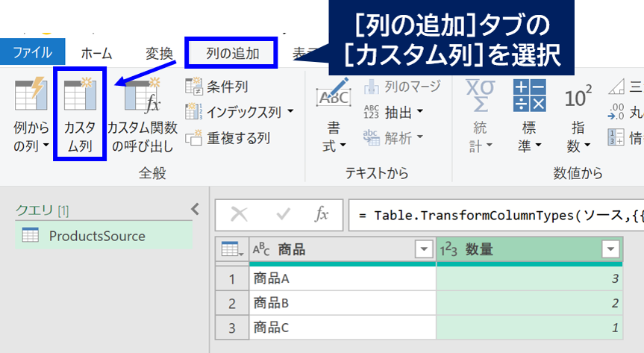Open the 数量 column filter dropdown
This screenshot has height=353, width=644.
(610, 249)
